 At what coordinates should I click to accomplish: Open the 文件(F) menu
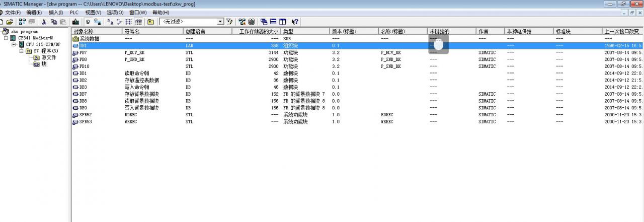(x=13, y=12)
